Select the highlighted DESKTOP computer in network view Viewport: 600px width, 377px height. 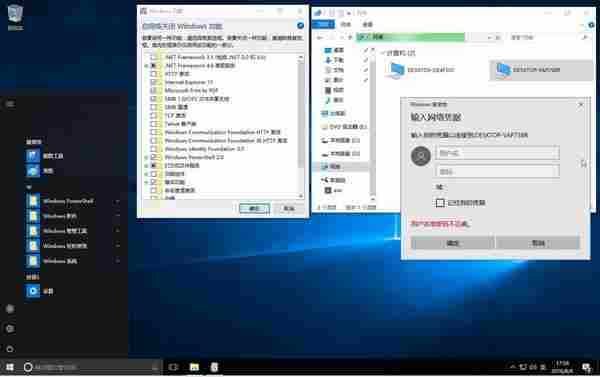point(541,70)
